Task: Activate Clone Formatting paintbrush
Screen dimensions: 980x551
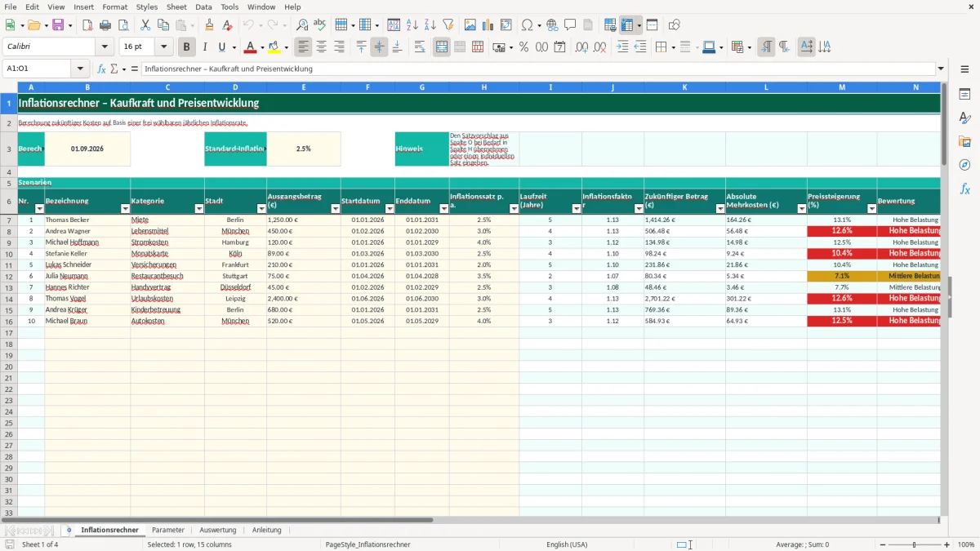Action: pos(210,25)
